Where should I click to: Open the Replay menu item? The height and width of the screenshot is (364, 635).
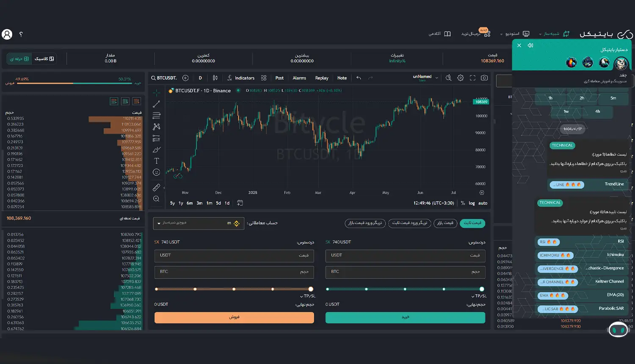coord(322,78)
